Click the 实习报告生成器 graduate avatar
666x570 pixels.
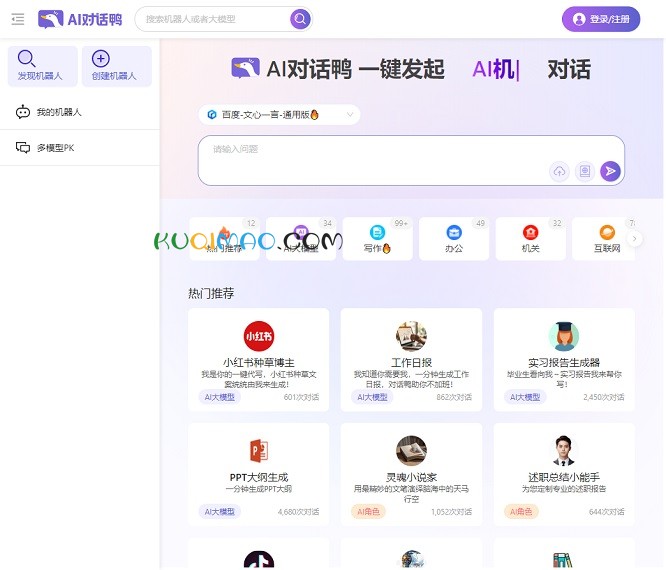564,336
